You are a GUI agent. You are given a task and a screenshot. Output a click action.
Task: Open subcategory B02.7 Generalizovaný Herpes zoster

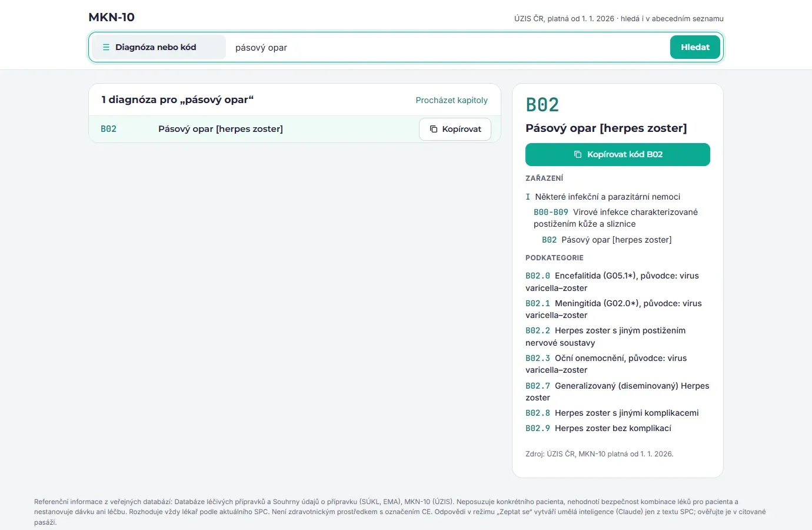(617, 392)
